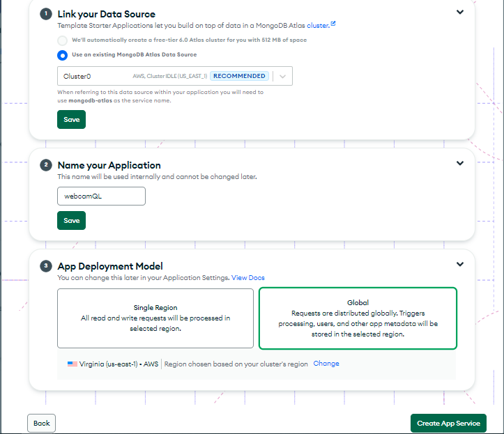Save the application name
The height and width of the screenshot is (434, 504).
[x=71, y=220]
